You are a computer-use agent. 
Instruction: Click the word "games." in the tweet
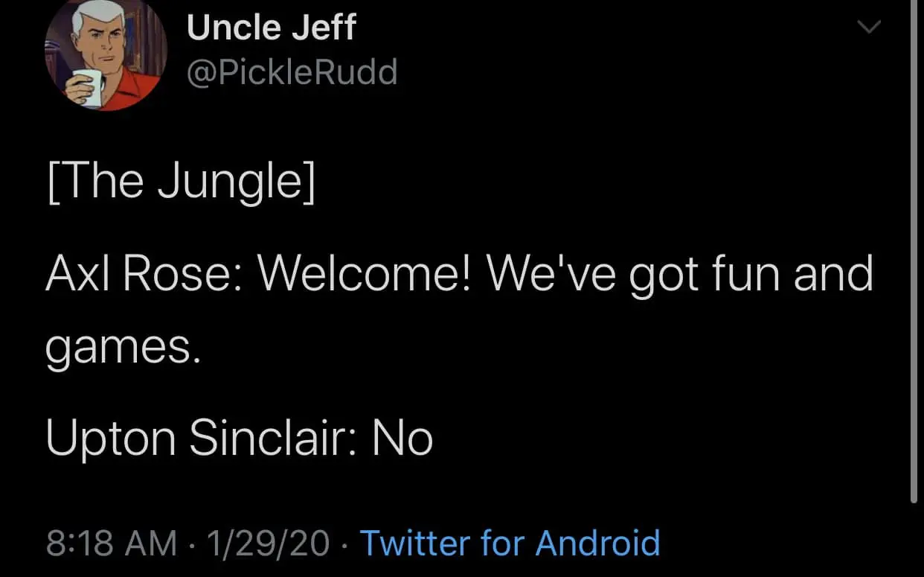click(123, 348)
